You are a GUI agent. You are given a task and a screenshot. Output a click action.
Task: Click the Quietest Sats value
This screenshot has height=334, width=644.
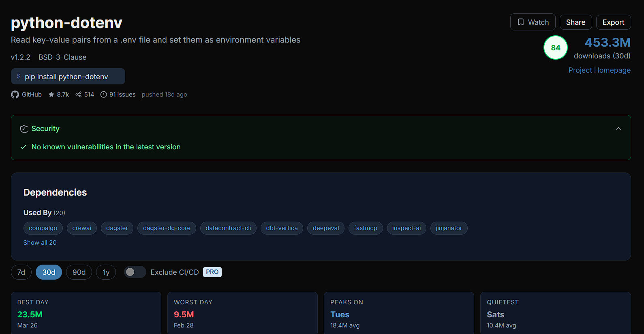pos(495,315)
